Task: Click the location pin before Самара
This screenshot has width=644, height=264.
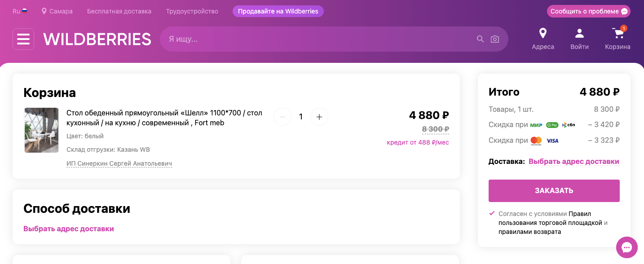Action: tap(44, 11)
